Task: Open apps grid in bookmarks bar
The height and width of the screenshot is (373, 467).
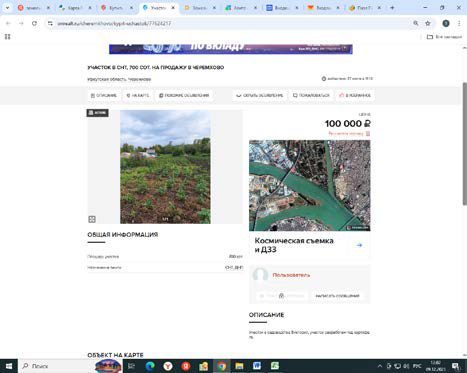Action: point(7,37)
